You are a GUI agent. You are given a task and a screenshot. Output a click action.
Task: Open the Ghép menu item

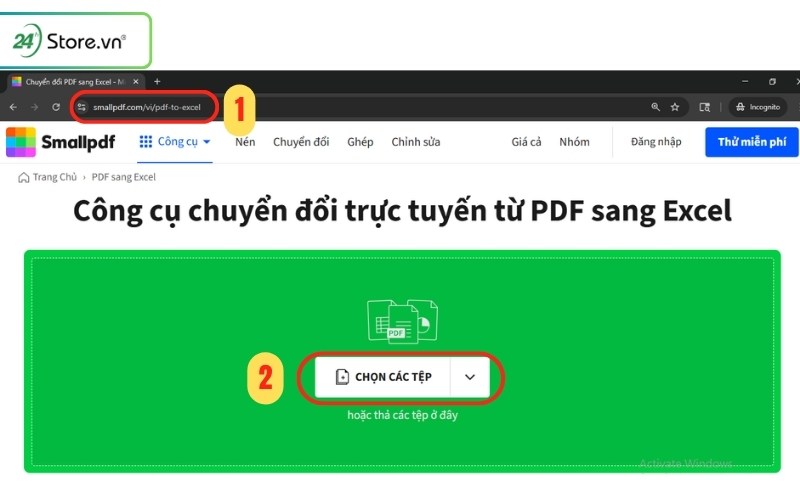coord(360,142)
